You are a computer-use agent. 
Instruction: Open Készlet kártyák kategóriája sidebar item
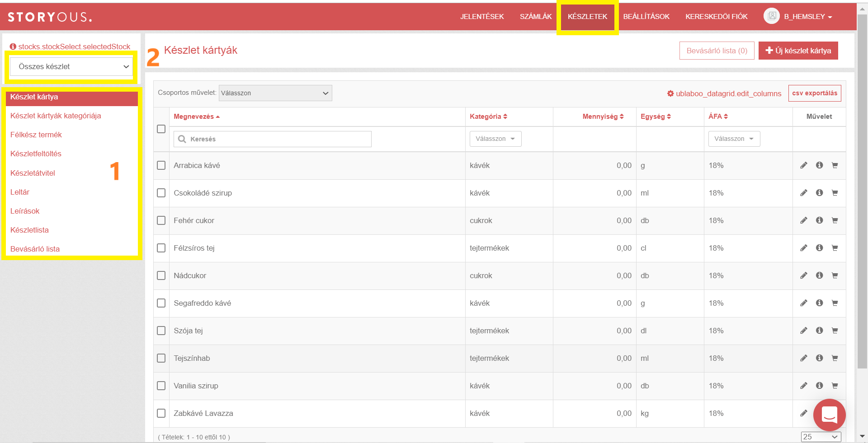pyautogui.click(x=56, y=116)
